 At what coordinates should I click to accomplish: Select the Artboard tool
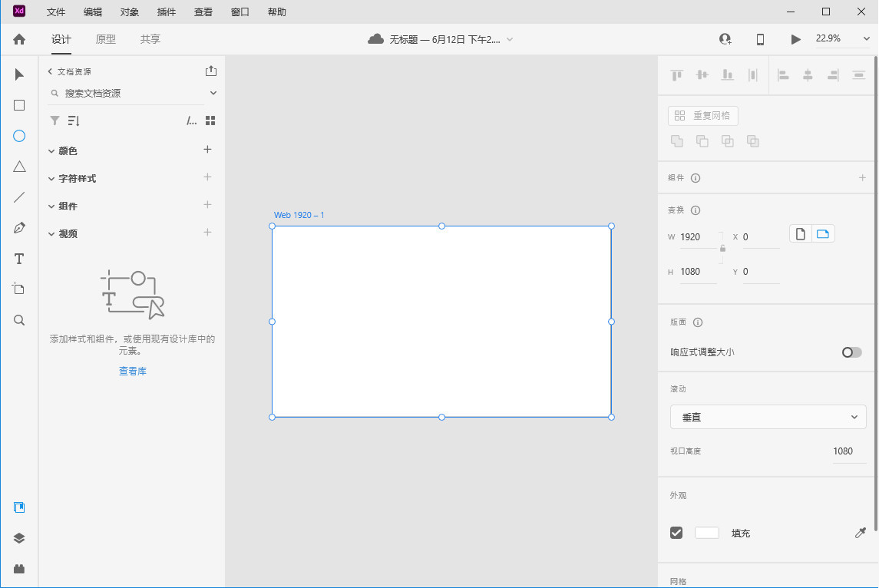tap(19, 289)
